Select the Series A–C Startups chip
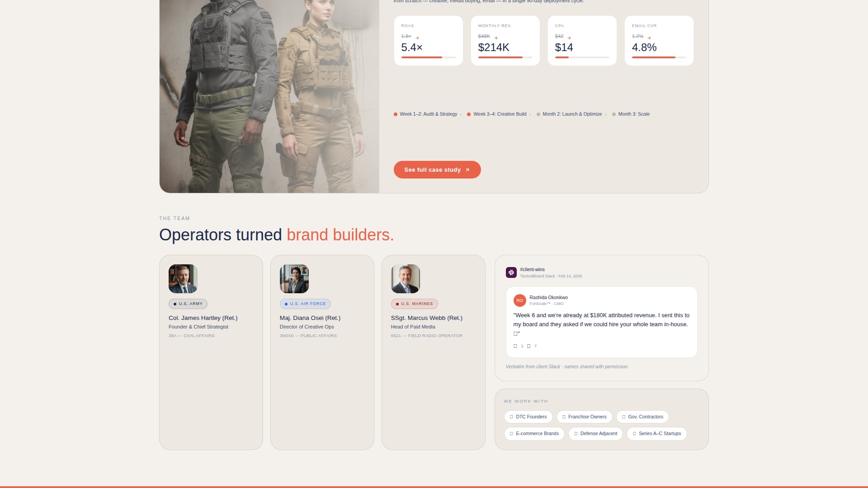The image size is (868, 488). (x=657, y=434)
